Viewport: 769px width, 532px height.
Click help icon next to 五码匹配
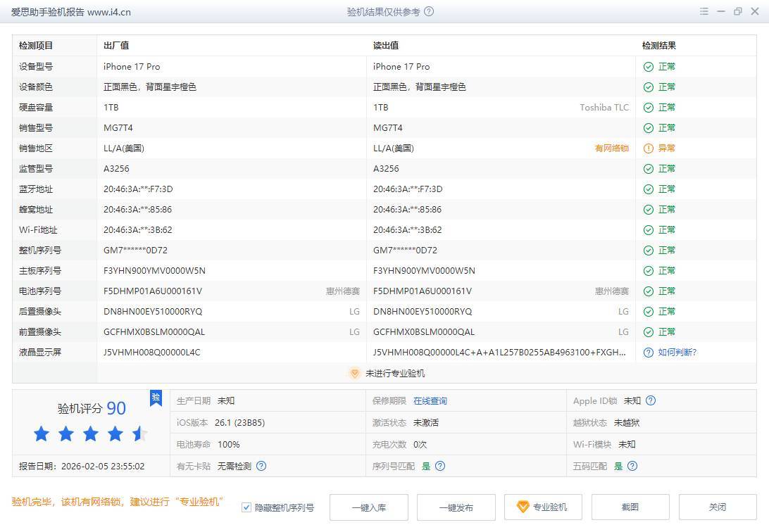[632, 466]
